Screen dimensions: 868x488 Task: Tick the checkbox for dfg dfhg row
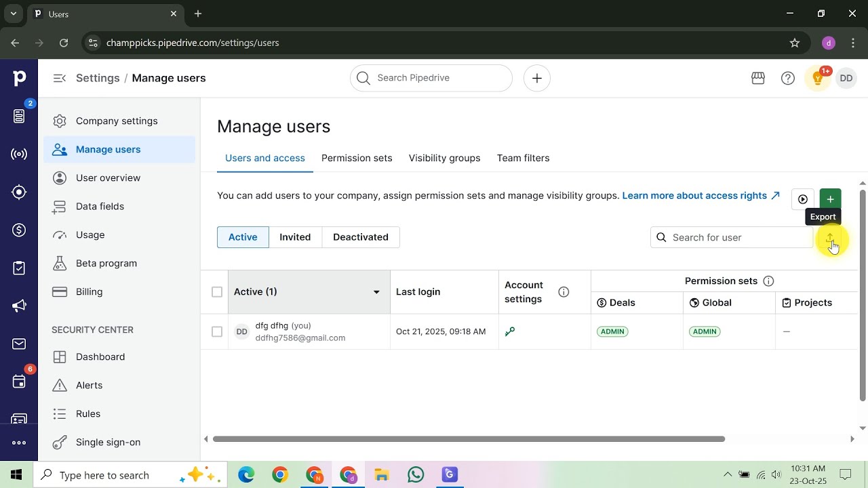tap(217, 331)
